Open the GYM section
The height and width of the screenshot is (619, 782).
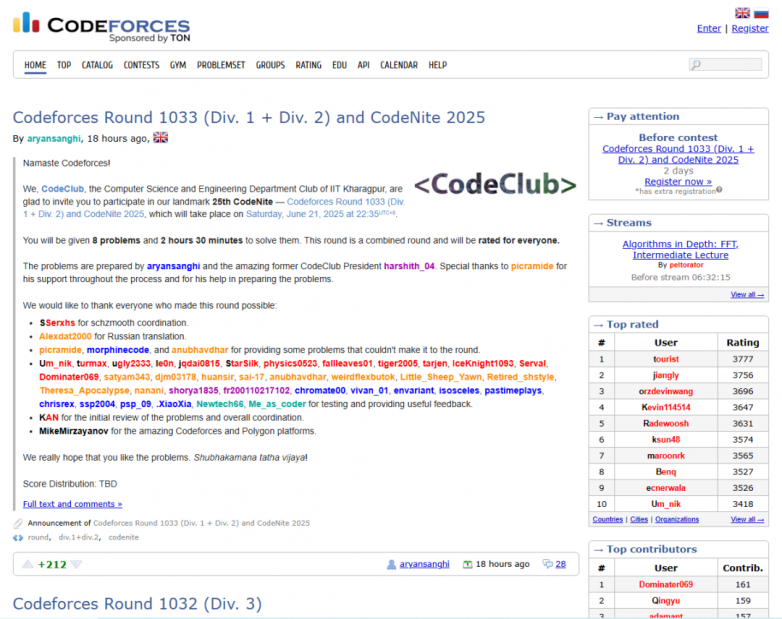[178, 65]
